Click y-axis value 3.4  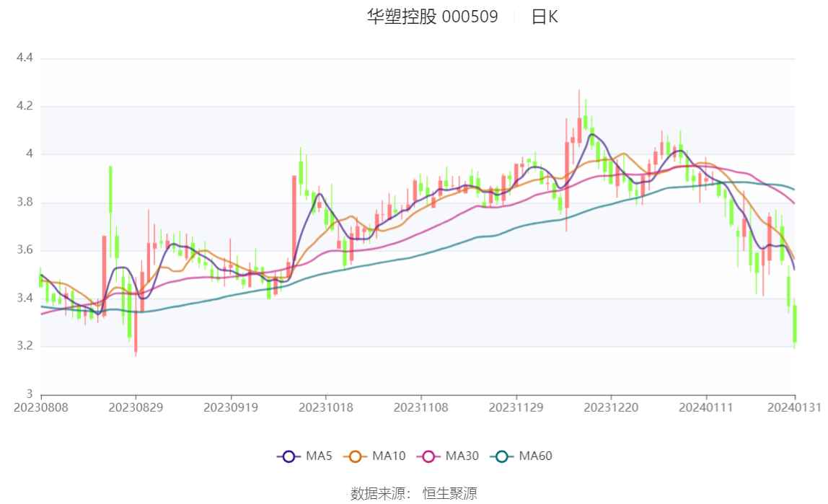tap(25, 299)
